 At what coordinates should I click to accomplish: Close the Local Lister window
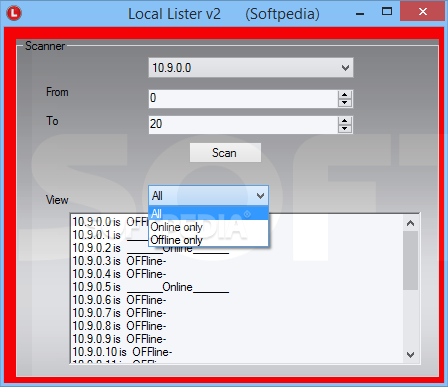click(x=422, y=12)
